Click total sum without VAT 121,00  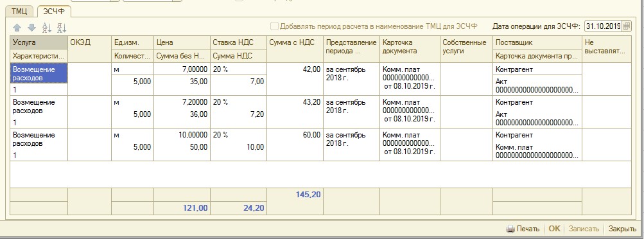tap(195, 208)
